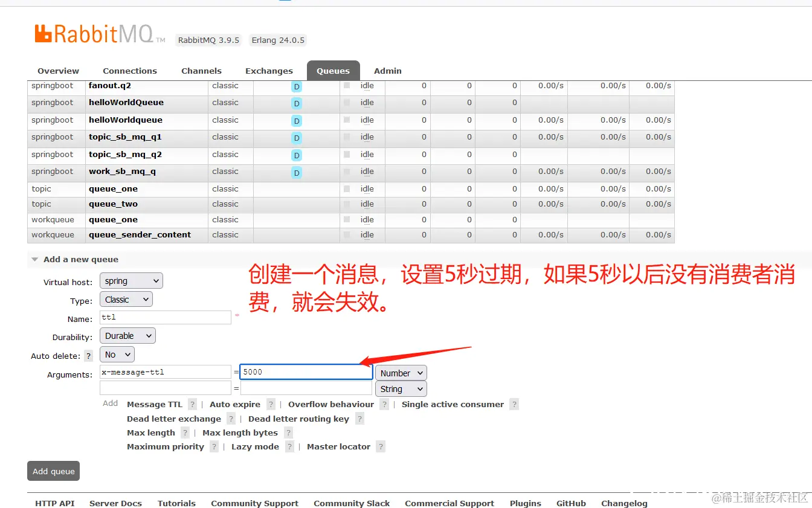
Task: Open the Community Slack footer link
Action: (352, 503)
